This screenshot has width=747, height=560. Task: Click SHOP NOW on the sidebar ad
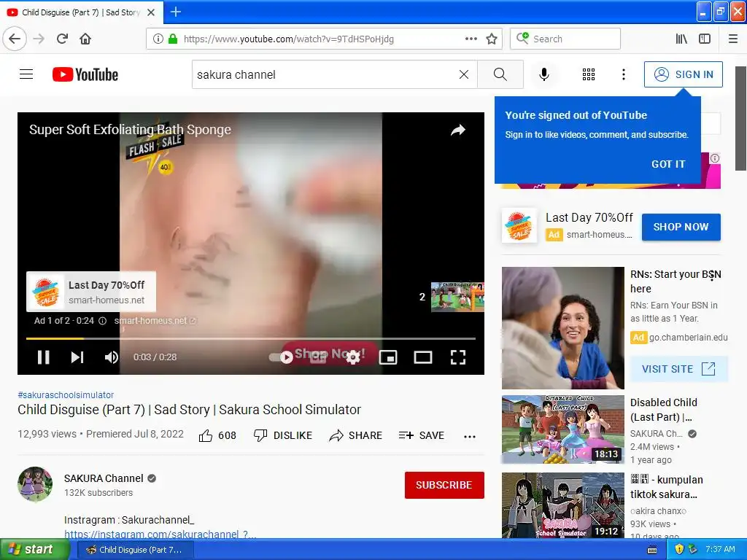681,227
